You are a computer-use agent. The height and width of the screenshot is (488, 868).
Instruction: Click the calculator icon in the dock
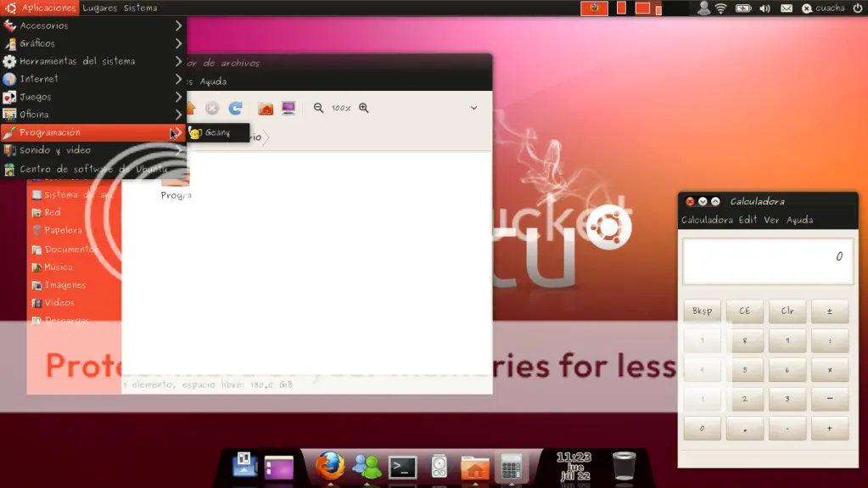click(511, 467)
